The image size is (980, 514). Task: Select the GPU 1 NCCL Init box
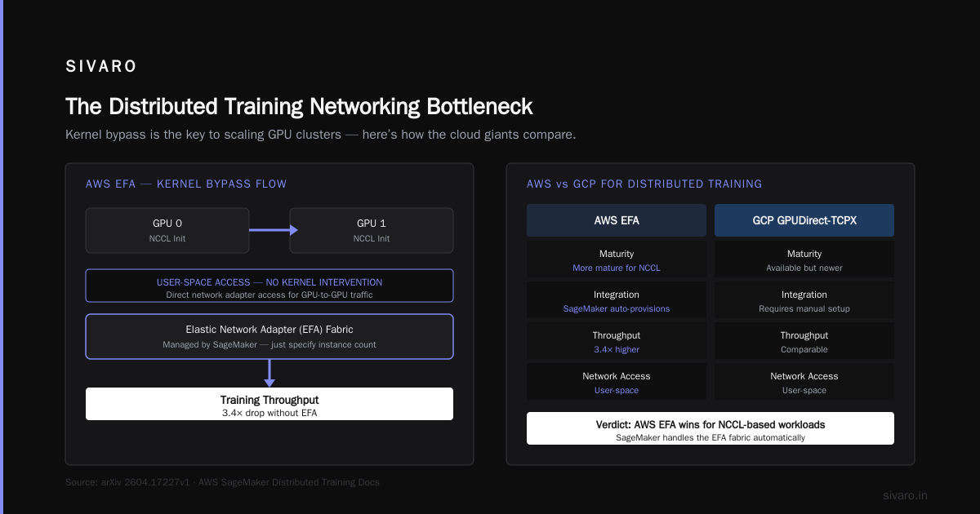(x=372, y=230)
